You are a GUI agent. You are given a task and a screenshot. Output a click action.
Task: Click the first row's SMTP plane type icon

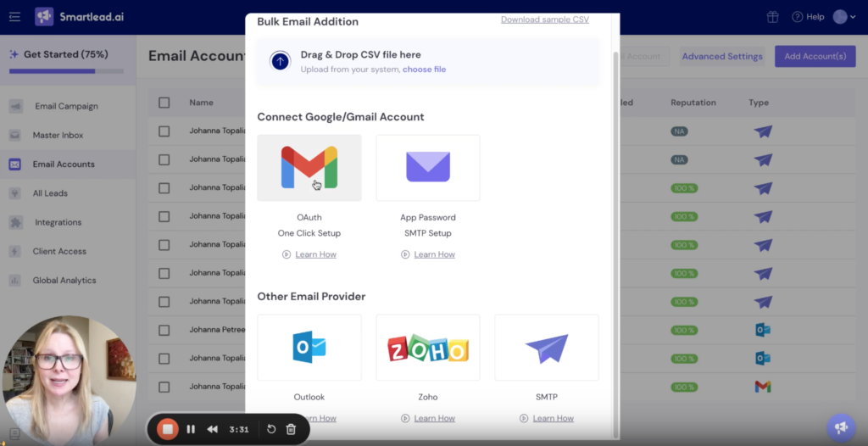coord(763,131)
